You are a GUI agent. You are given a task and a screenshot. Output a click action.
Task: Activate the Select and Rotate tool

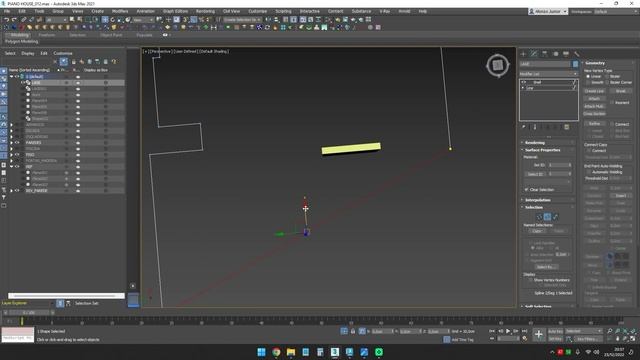[113, 20]
